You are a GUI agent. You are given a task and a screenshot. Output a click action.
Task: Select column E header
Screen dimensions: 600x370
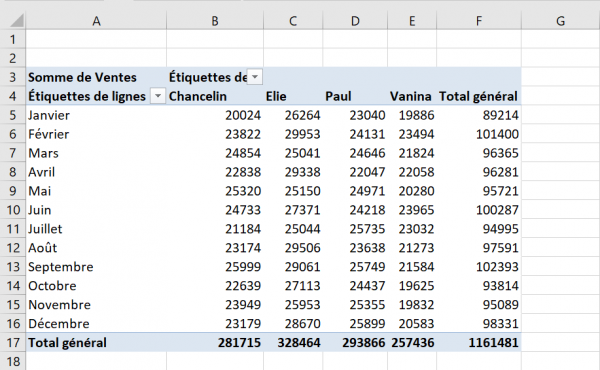coord(412,21)
